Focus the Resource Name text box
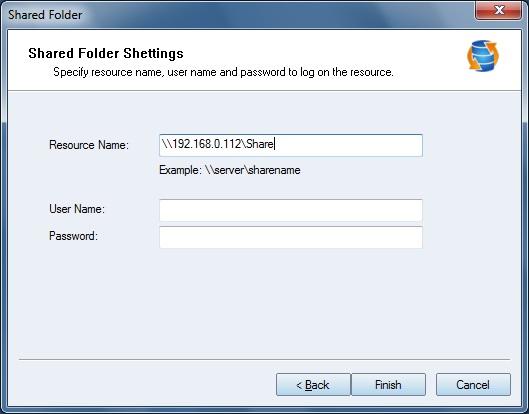Screen dimensions: 529x414 pyautogui.click(x=290, y=145)
